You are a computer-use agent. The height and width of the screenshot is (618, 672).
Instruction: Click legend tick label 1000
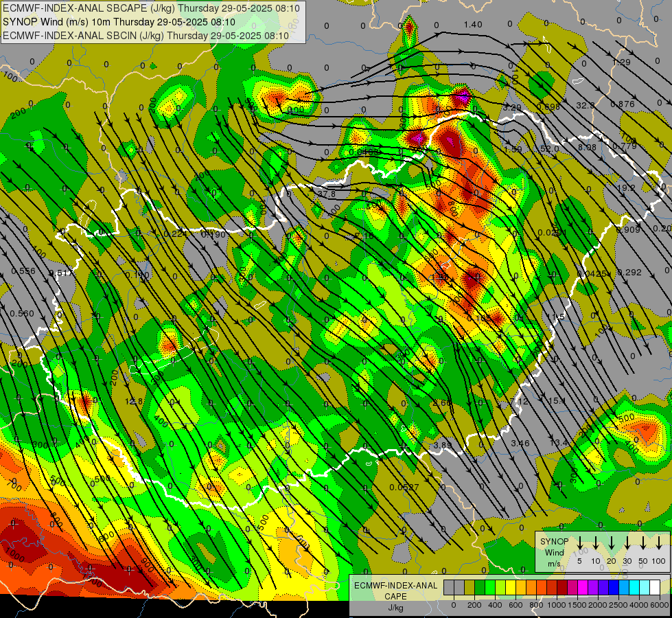pyautogui.click(x=556, y=605)
